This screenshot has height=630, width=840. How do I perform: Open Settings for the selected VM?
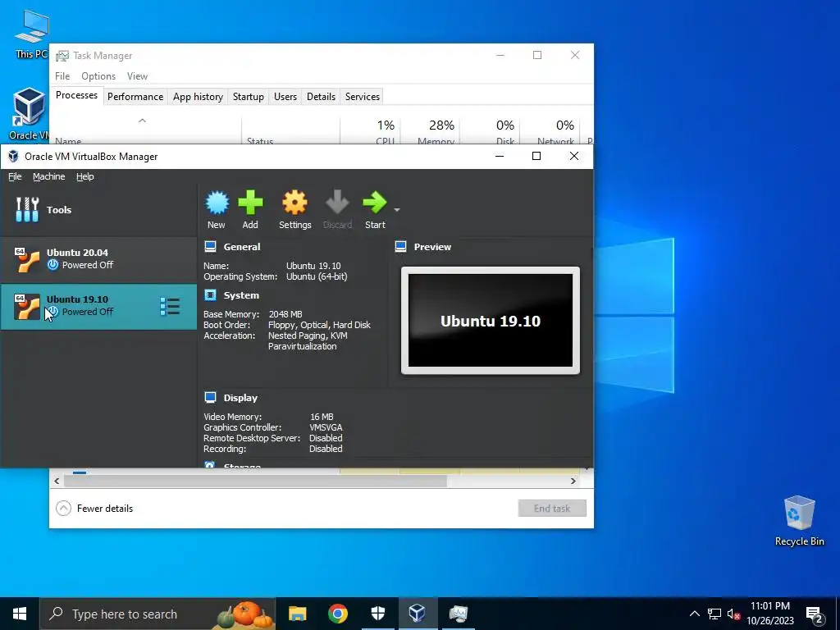point(294,209)
